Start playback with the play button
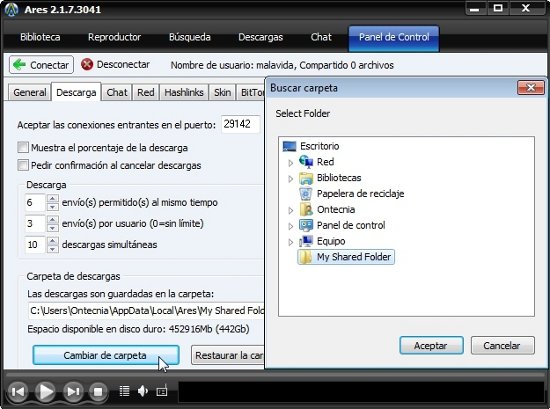The width and height of the screenshot is (550, 409). click(46, 391)
